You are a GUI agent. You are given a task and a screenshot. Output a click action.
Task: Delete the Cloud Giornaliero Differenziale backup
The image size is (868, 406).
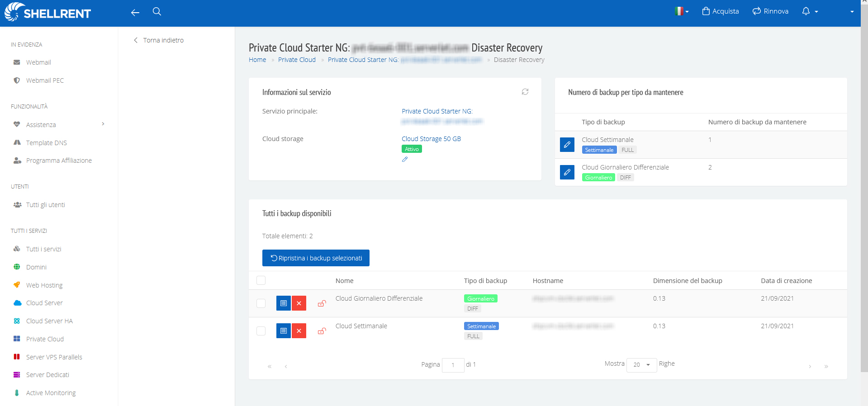coord(299,303)
